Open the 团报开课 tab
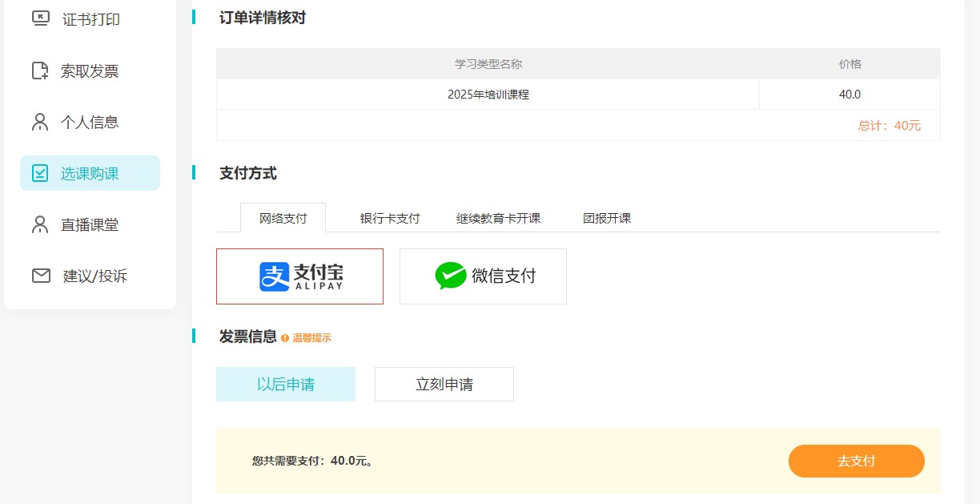Screen dimensions: 980x504 point(607,218)
